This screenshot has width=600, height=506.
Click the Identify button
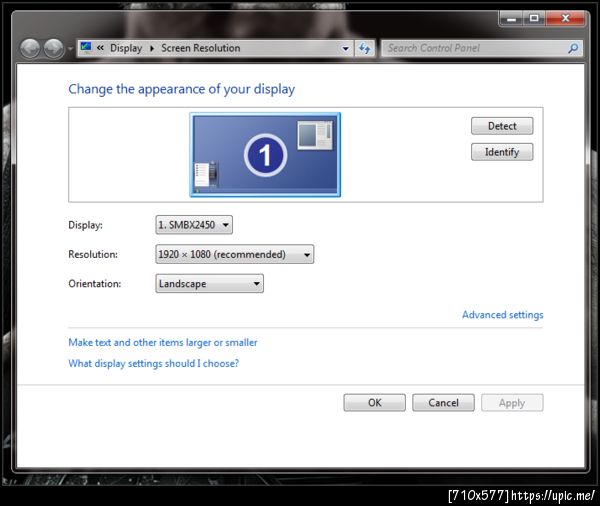[x=502, y=152]
